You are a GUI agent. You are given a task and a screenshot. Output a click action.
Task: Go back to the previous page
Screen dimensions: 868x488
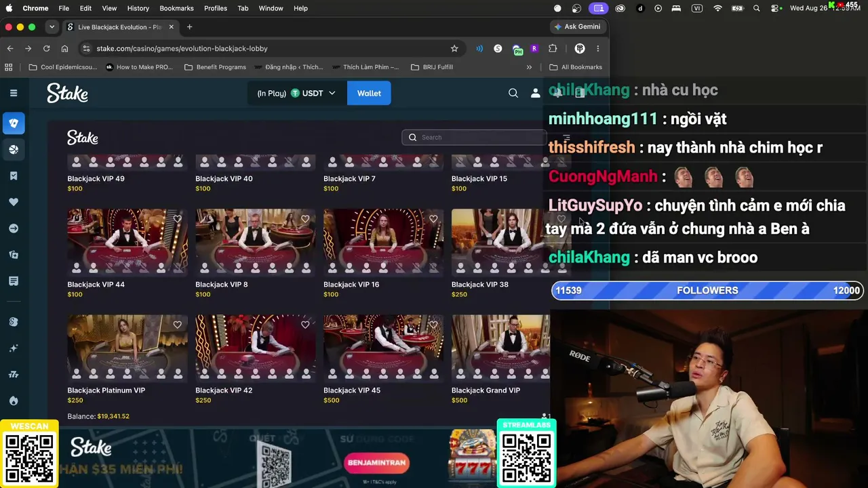click(10, 48)
